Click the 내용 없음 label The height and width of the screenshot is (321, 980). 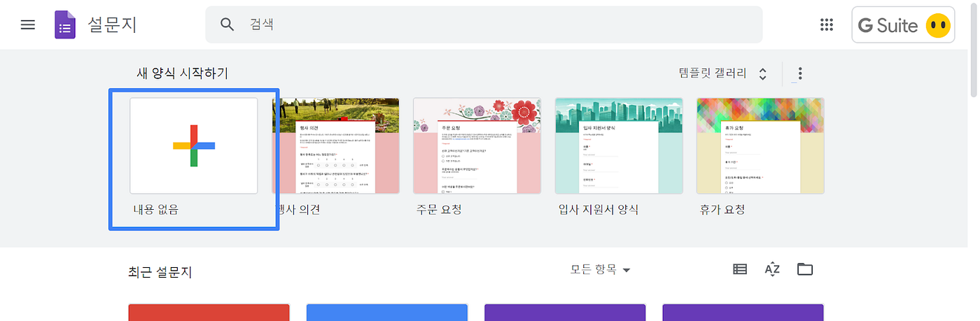(x=156, y=209)
